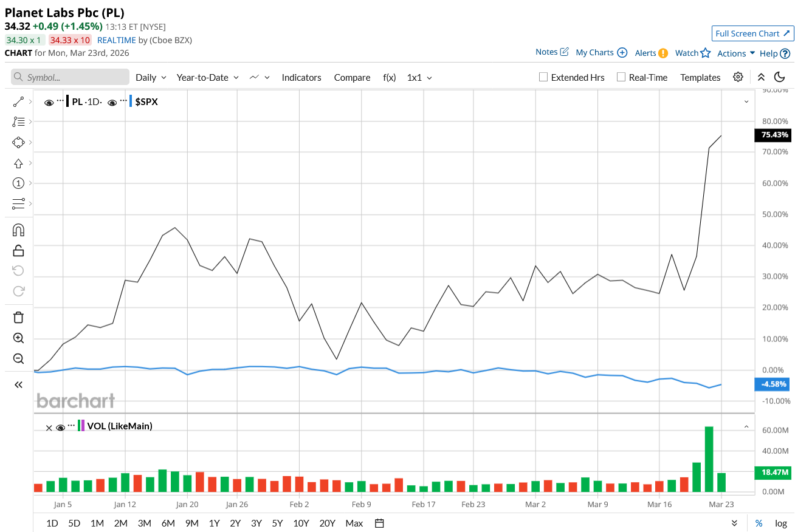Select the numbered circle annotation tool
Viewport: 795px width, 532px height.
tap(18, 183)
